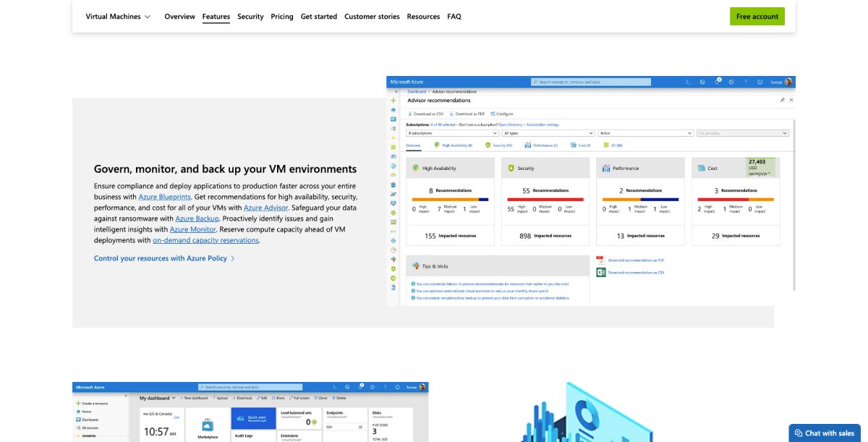
Task: Open the Azure Blueprints link
Action: click(165, 197)
